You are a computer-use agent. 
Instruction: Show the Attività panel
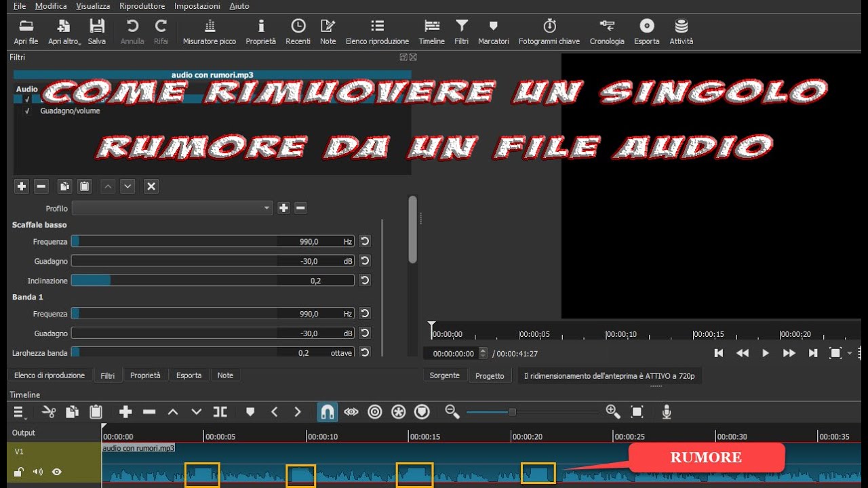pos(682,32)
